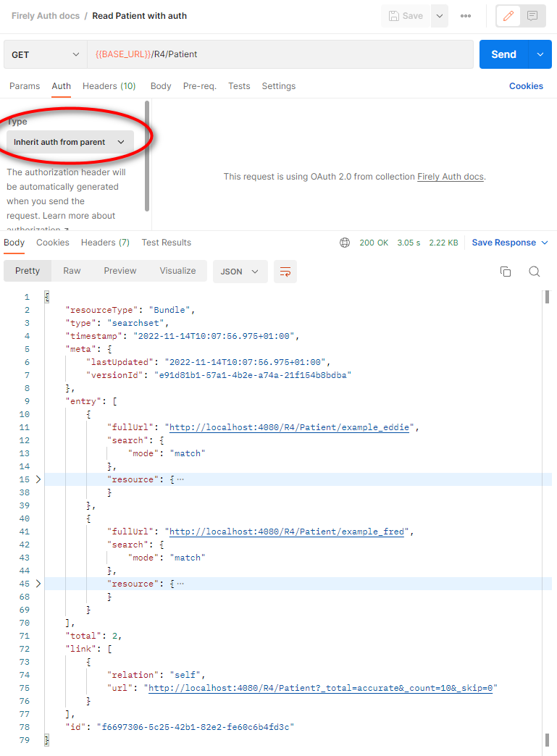557x756 pixels.
Task: Open the comments icon
Action: (532, 16)
